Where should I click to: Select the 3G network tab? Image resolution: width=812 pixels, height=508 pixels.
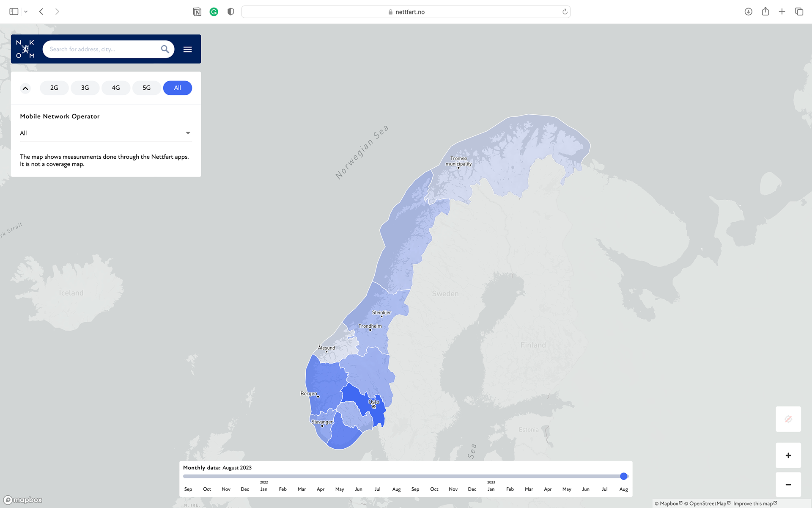(x=85, y=88)
